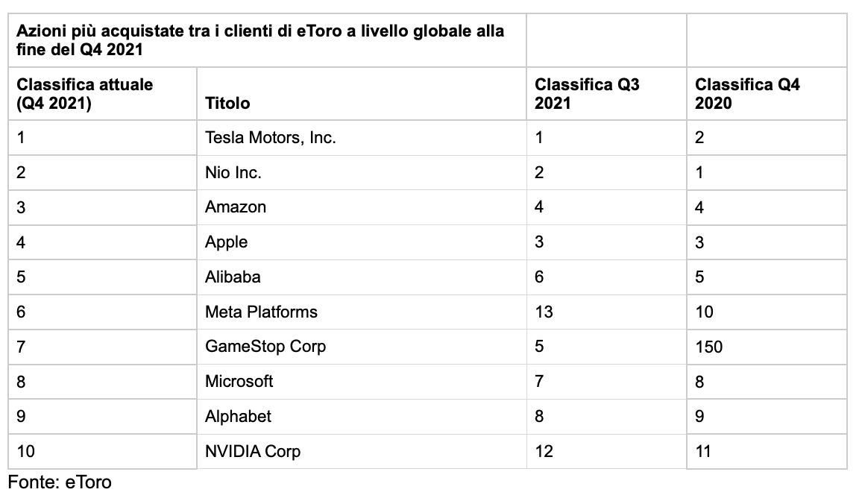Click the GameStop Corp cell
This screenshot has width=862, height=504.
point(265,347)
